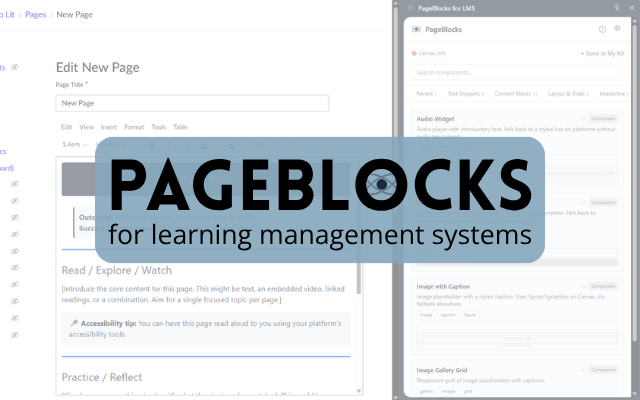This screenshot has width=640, height=400.
Task: Open the Table menu in editor
Action: (180, 127)
